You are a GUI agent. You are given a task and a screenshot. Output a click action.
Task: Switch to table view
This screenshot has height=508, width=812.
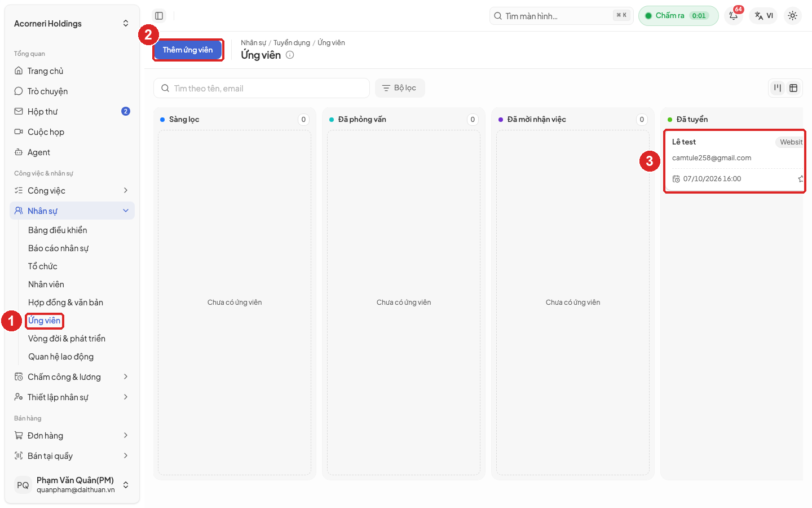(x=793, y=88)
